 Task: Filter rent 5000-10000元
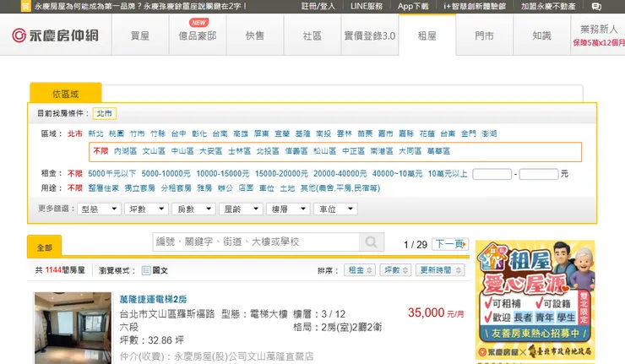[x=166, y=174]
